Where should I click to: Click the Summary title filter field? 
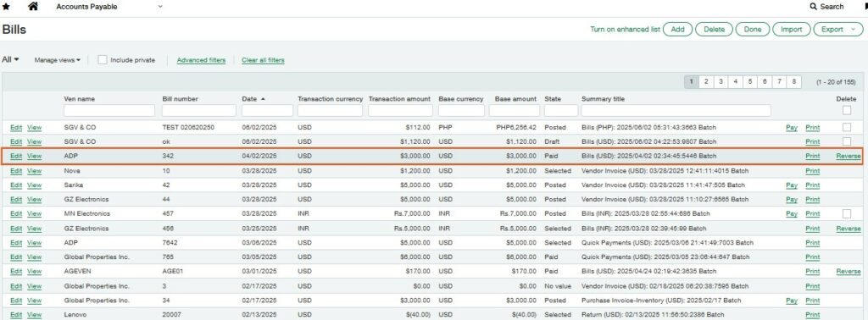[x=676, y=111]
